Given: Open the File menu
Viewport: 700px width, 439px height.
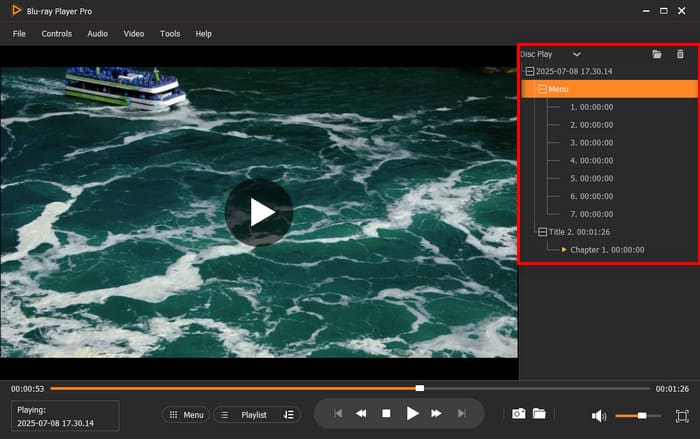Looking at the screenshot, I should [x=19, y=34].
